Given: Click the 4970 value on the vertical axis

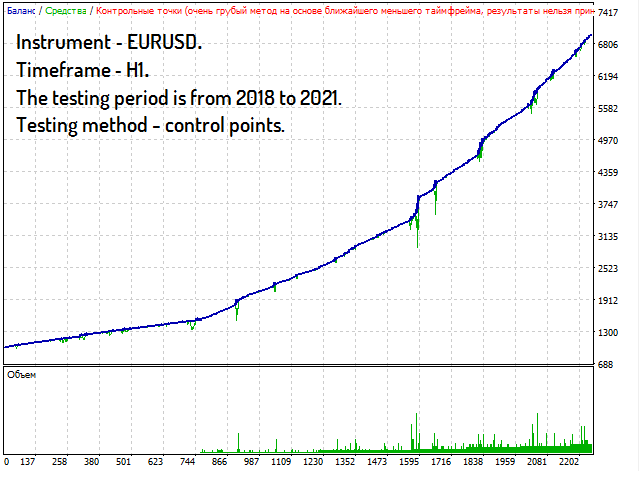Looking at the screenshot, I should pos(609,141).
